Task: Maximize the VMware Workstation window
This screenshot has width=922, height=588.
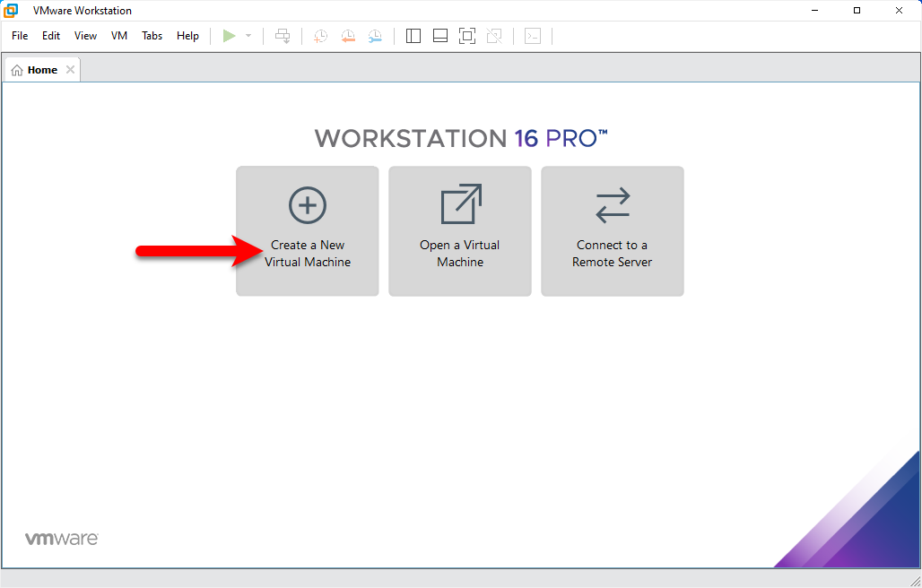Action: click(857, 11)
